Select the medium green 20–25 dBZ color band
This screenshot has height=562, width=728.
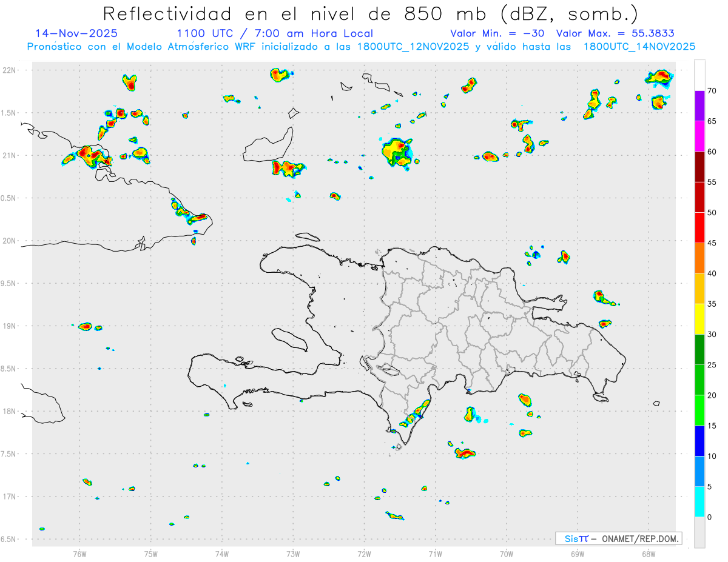[x=699, y=380]
